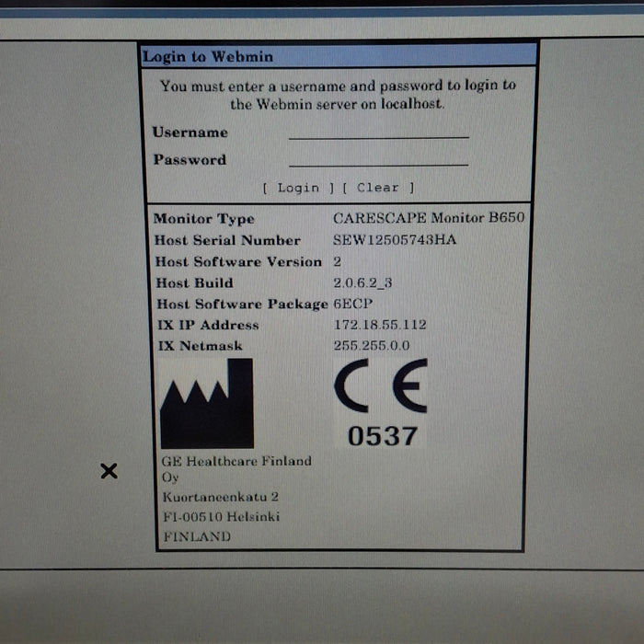
Task: Click the Password input field
Action: [379, 159]
